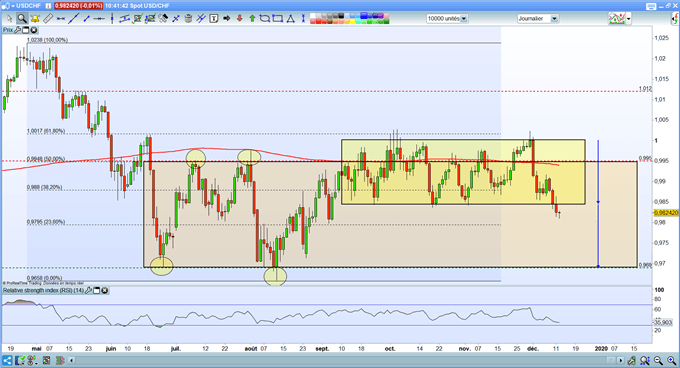The height and width of the screenshot is (368, 680).
Task: Select the text annotation tool
Action: (x=213, y=19)
